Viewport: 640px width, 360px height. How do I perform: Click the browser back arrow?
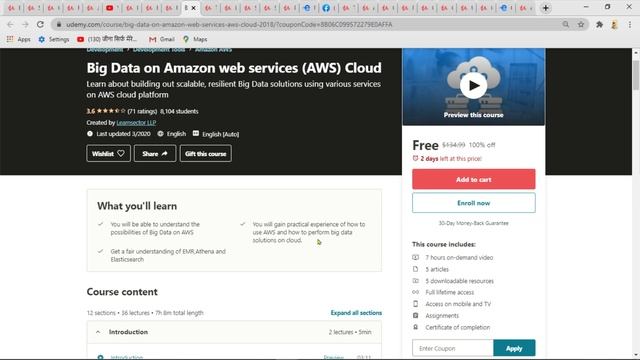pyautogui.click(x=10, y=24)
